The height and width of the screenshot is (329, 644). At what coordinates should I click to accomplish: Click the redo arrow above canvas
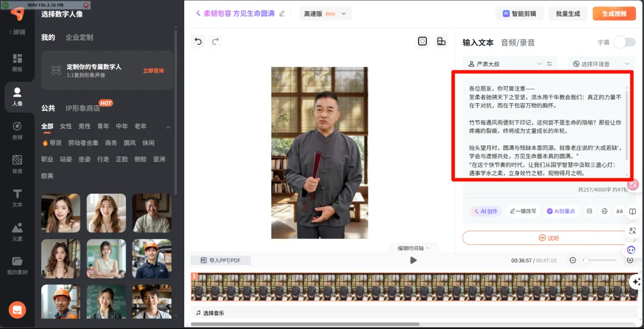click(x=215, y=41)
